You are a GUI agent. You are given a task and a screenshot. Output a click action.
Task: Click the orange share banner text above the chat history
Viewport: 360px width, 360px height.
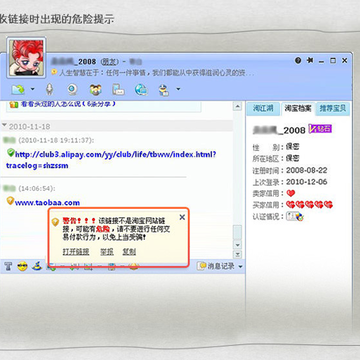coord(68,104)
